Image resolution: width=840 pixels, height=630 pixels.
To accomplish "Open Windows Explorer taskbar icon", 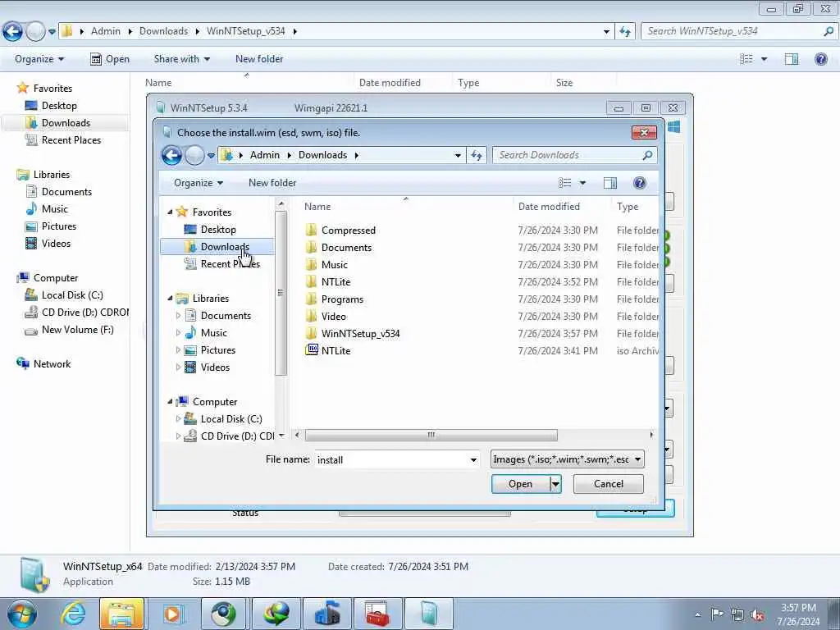I will (121, 614).
